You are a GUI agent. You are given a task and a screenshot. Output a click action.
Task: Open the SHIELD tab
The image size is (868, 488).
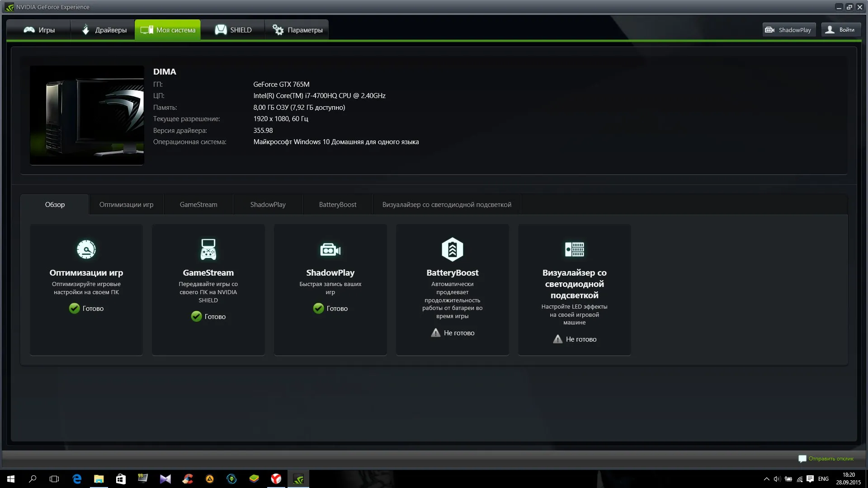(233, 30)
